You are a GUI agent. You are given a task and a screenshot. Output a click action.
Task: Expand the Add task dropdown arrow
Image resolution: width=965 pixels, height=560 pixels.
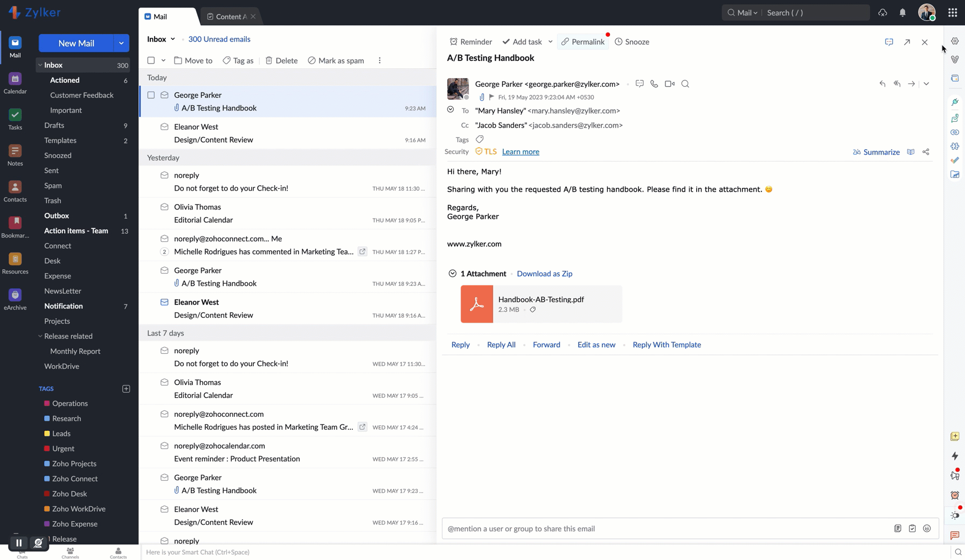(550, 42)
